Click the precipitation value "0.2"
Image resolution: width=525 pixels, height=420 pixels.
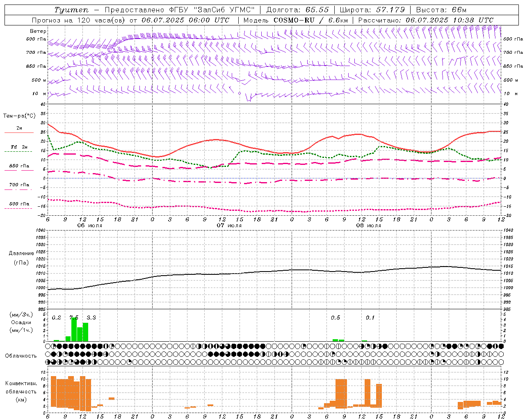pyautogui.click(x=57, y=318)
